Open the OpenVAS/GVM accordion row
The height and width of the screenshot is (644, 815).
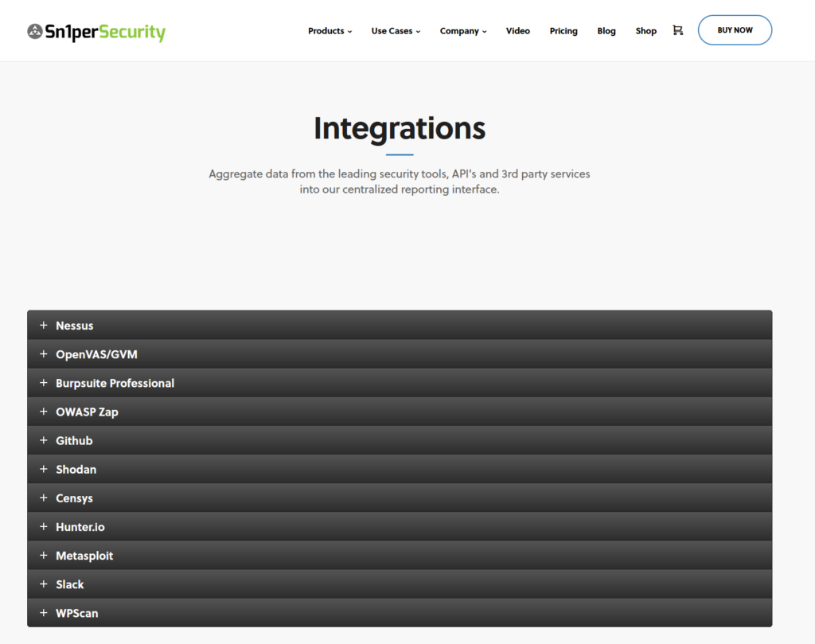coord(400,354)
